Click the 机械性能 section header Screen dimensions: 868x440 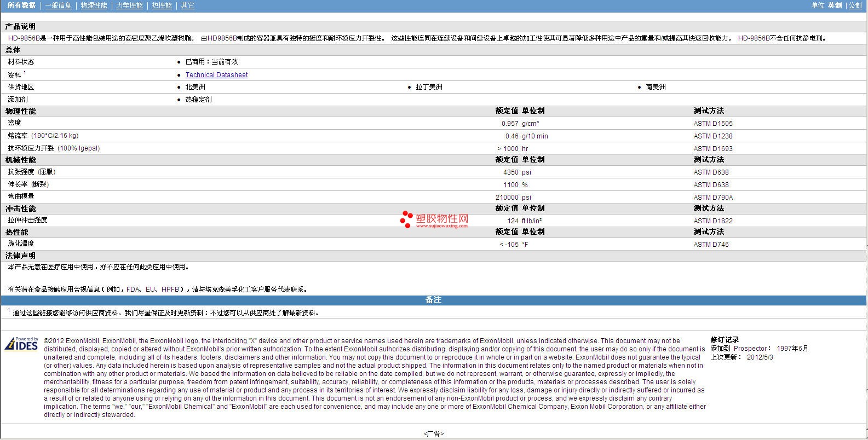[20, 160]
